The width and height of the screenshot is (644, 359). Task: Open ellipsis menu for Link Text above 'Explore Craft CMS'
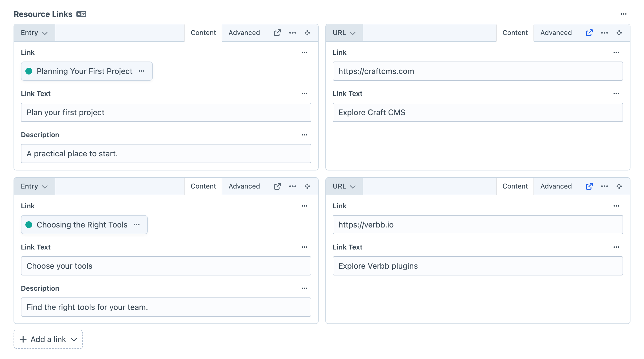pos(616,94)
